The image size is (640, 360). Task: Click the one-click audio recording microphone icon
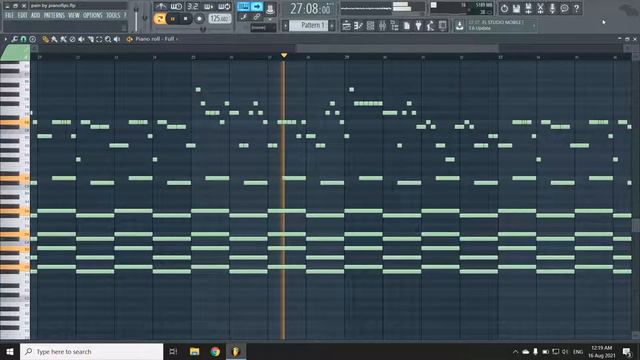coord(552,8)
